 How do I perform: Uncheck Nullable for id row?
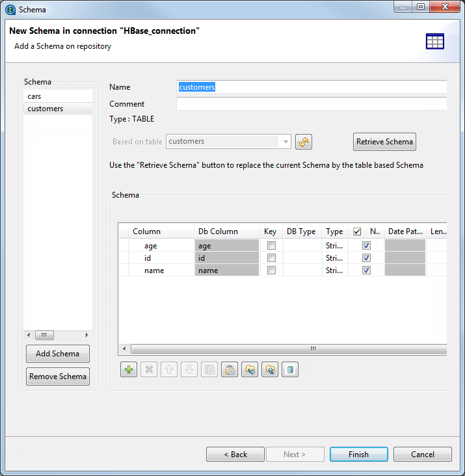pos(366,258)
